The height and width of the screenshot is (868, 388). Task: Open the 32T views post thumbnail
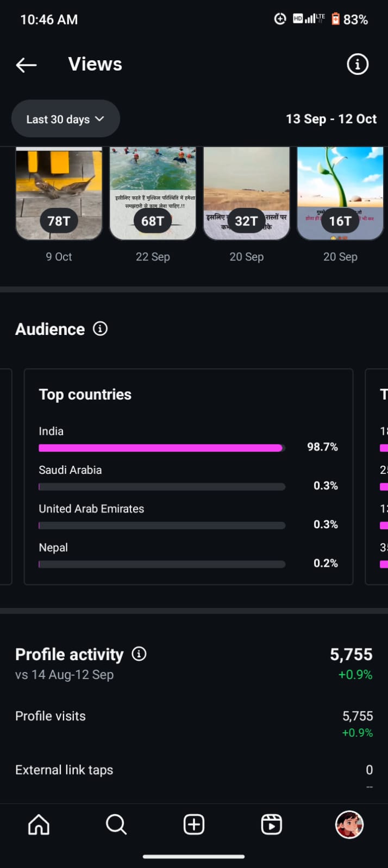(x=246, y=193)
